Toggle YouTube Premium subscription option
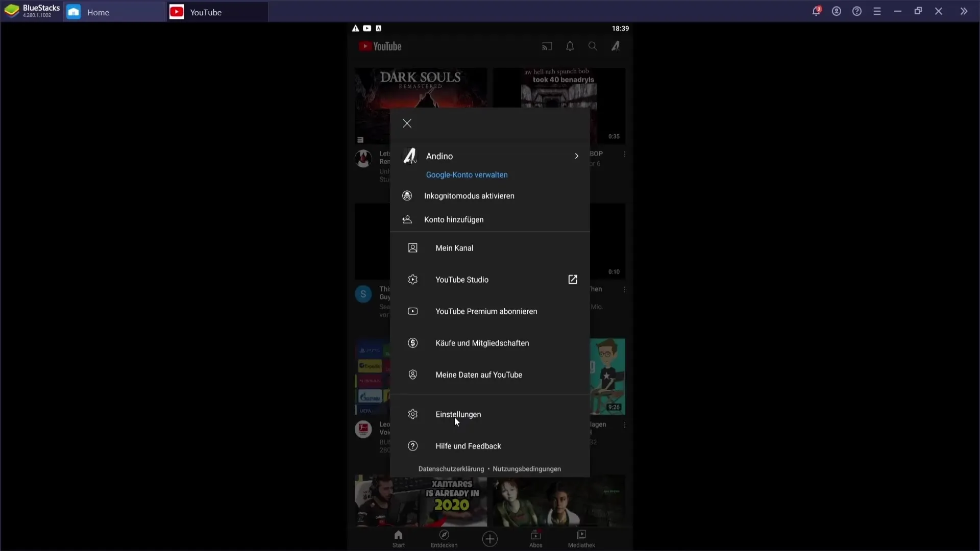This screenshot has width=980, height=551. click(486, 311)
